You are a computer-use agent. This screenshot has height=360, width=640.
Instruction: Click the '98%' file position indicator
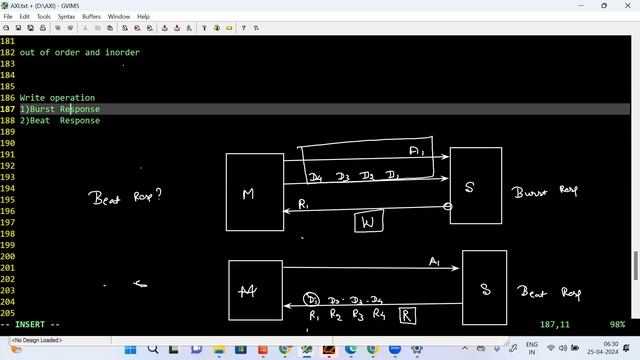tap(617, 324)
